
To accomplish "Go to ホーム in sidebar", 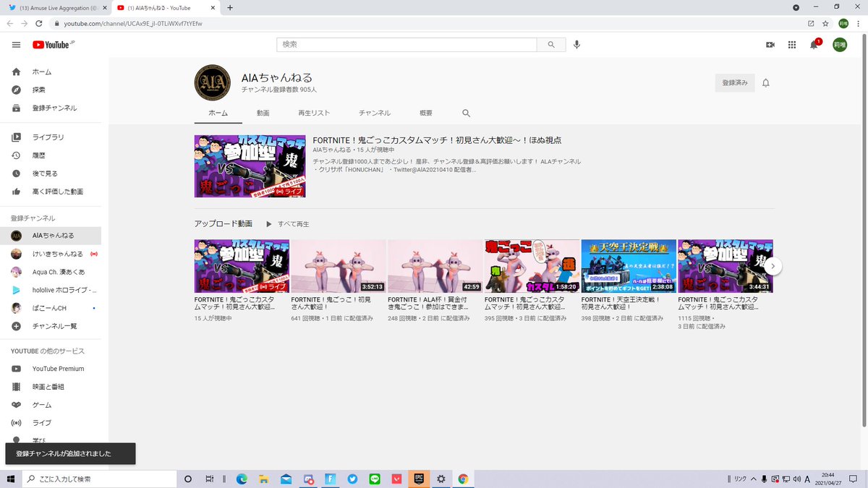I will pyautogui.click(x=51, y=72).
